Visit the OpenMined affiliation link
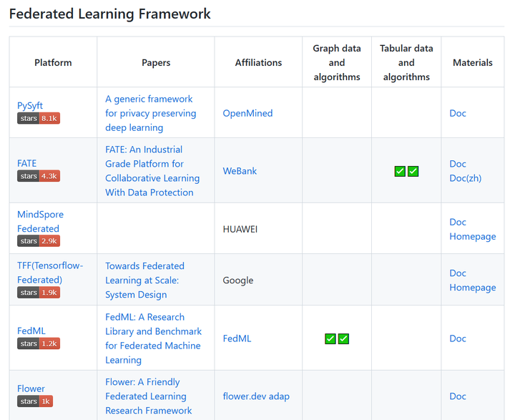 (247, 113)
